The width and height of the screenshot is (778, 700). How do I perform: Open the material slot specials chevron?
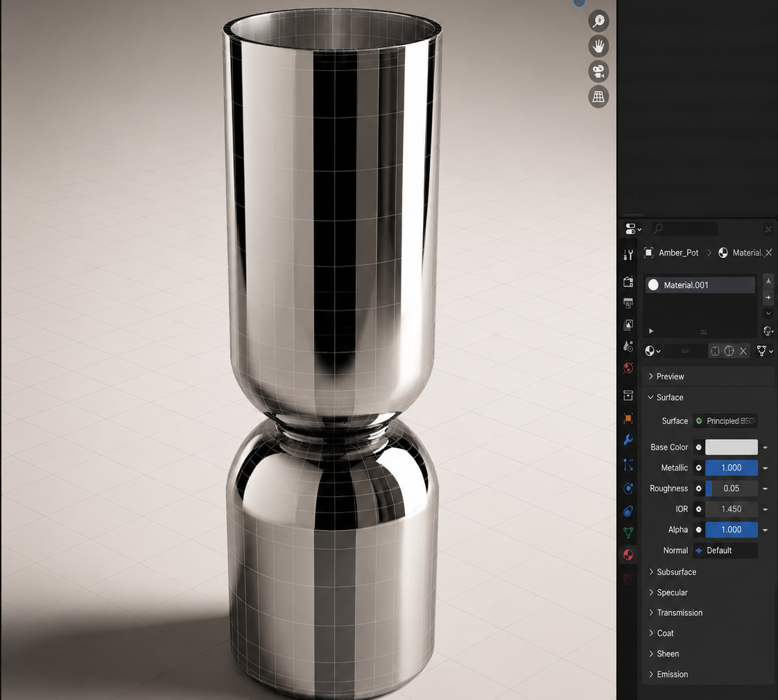click(x=768, y=314)
